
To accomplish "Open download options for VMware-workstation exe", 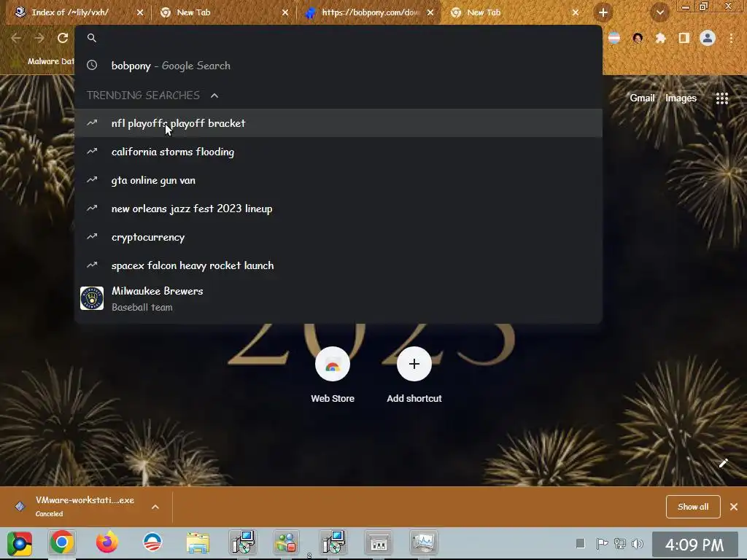I will point(155,507).
